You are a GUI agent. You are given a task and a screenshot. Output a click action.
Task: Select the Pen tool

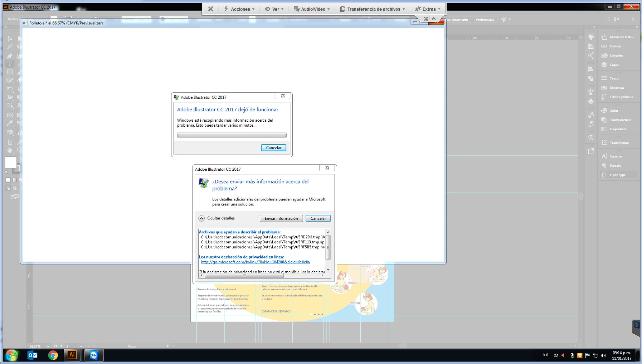point(10,56)
